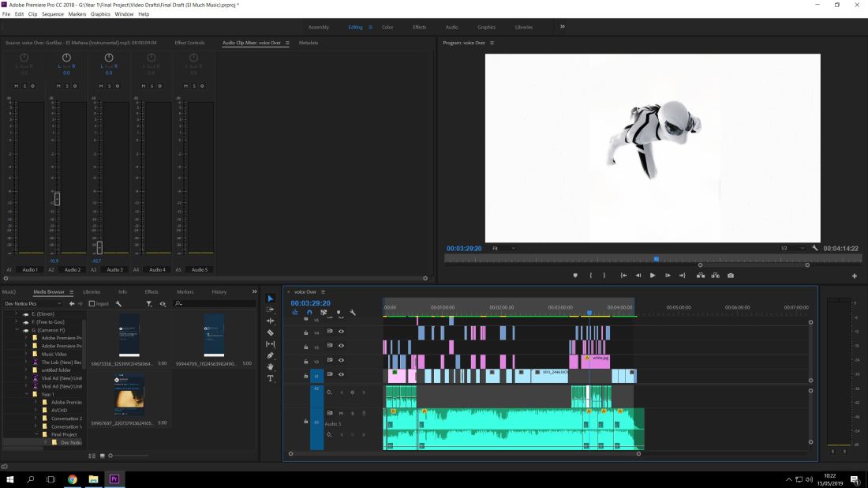This screenshot has height=488, width=868.
Task: Select the Razor tool in the tools panel
Action: pyautogui.click(x=271, y=332)
